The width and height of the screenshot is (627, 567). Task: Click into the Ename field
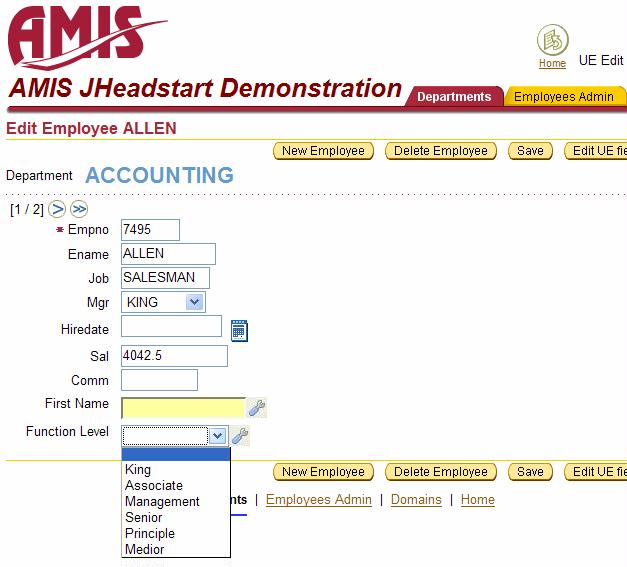tap(168, 254)
